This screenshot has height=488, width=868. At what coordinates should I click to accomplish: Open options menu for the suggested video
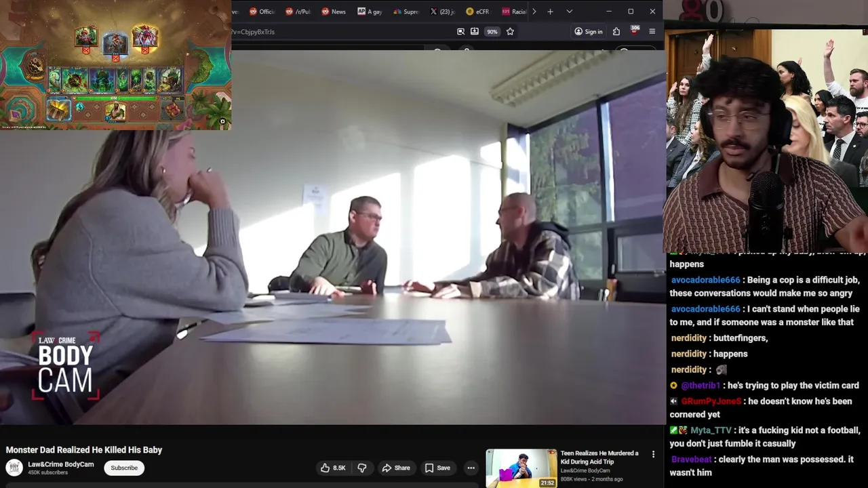pyautogui.click(x=653, y=454)
